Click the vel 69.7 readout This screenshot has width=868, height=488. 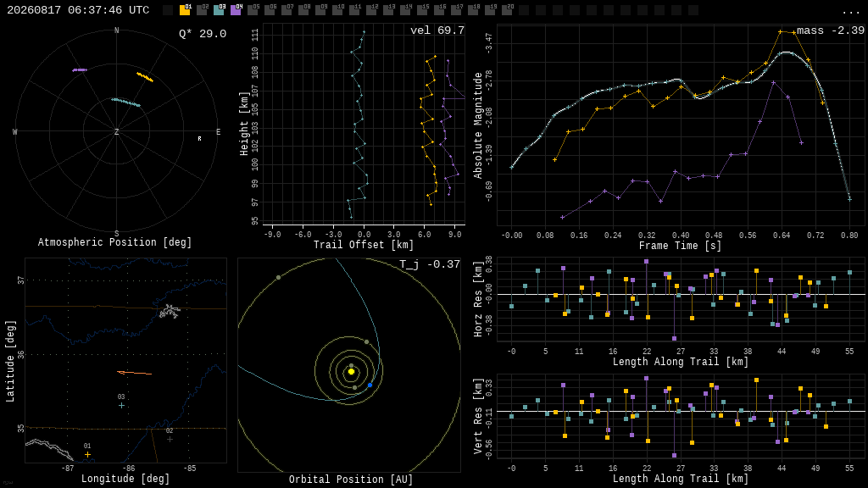437,30
